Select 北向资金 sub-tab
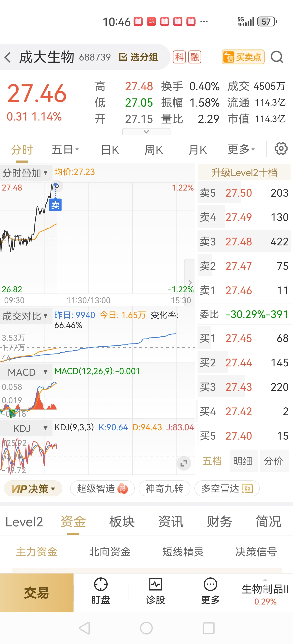Viewport: 293px width, 644px height. 110,552
